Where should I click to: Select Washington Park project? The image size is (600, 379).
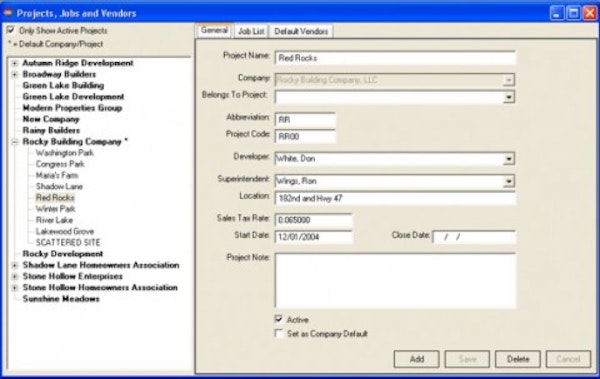65,153
